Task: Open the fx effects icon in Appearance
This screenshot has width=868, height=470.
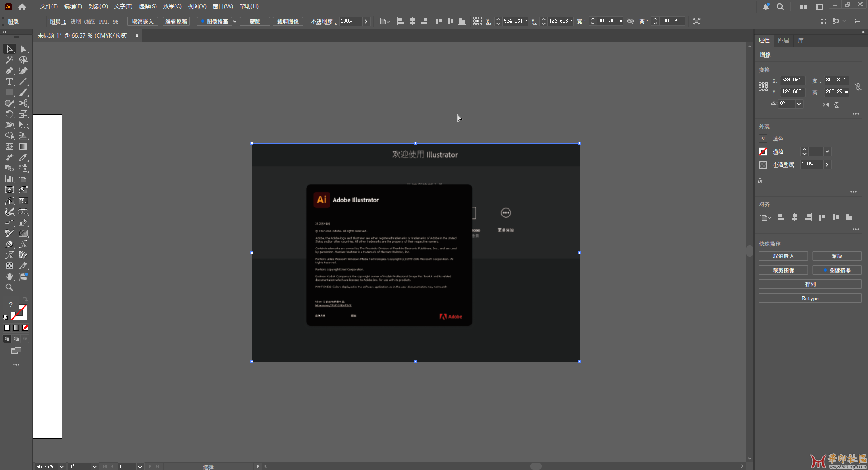Action: pyautogui.click(x=761, y=181)
